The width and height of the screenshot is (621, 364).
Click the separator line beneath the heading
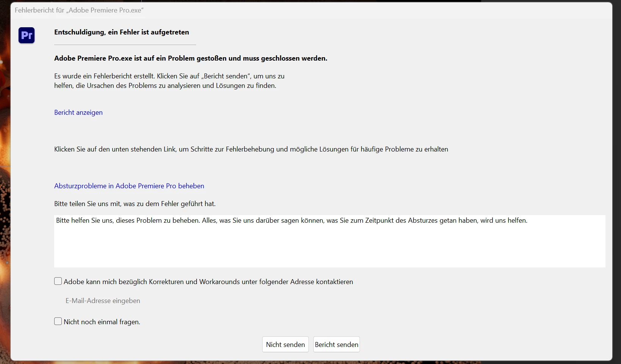(125, 45)
